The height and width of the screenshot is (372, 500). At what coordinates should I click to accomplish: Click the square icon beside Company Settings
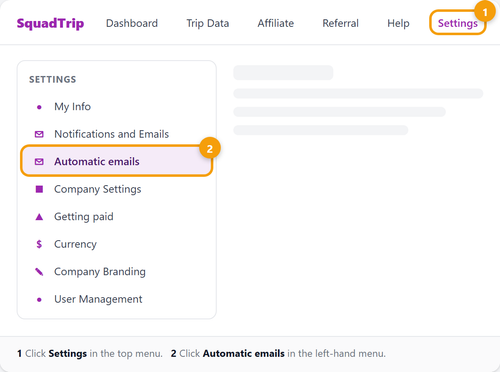tap(39, 189)
